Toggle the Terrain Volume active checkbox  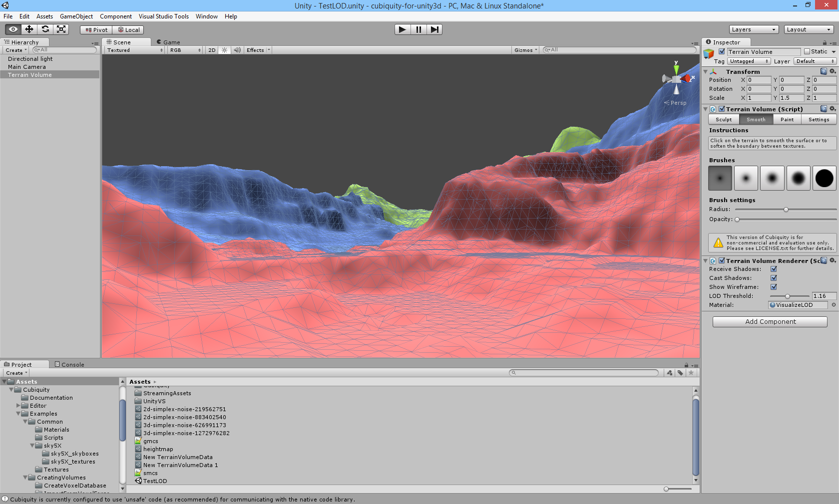pyautogui.click(x=722, y=51)
